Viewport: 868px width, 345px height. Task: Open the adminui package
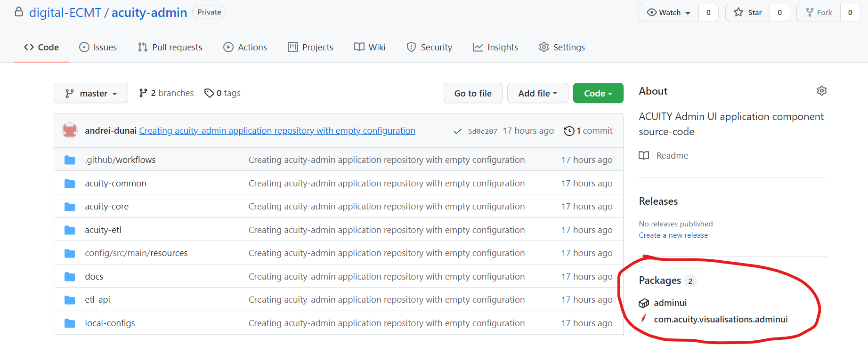(x=670, y=303)
